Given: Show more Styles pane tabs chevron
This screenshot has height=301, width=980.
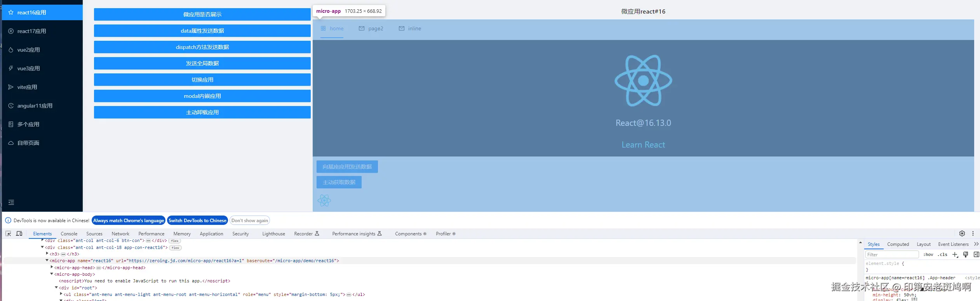Looking at the screenshot, I should (x=976, y=244).
